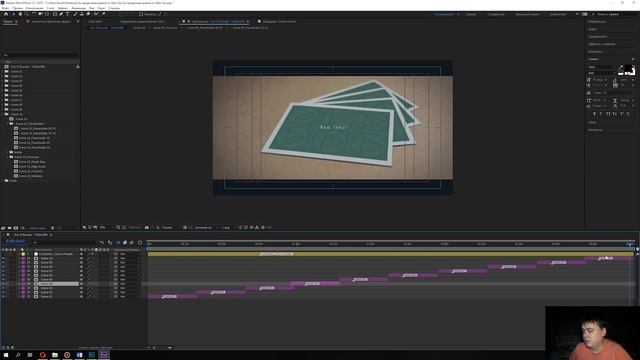
Task: Select the Clone Stamp tool
Action: 82,14
